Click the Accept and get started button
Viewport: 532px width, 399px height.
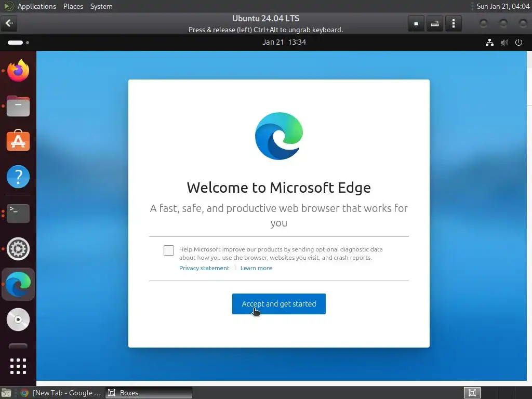(x=278, y=303)
